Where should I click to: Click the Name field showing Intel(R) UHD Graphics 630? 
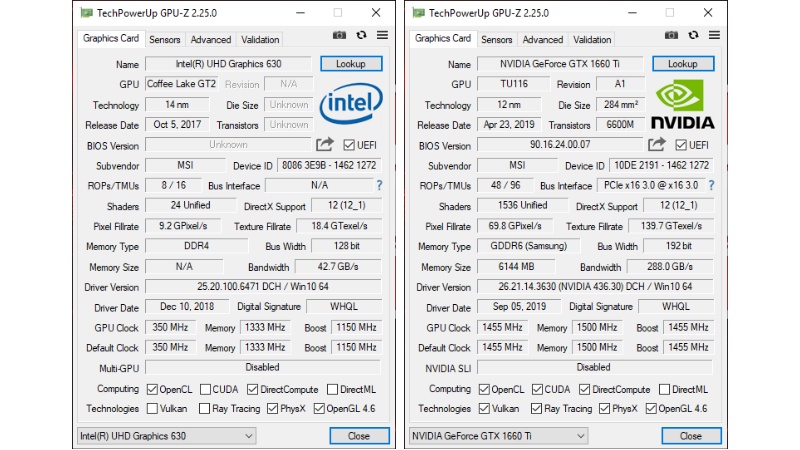(x=229, y=64)
